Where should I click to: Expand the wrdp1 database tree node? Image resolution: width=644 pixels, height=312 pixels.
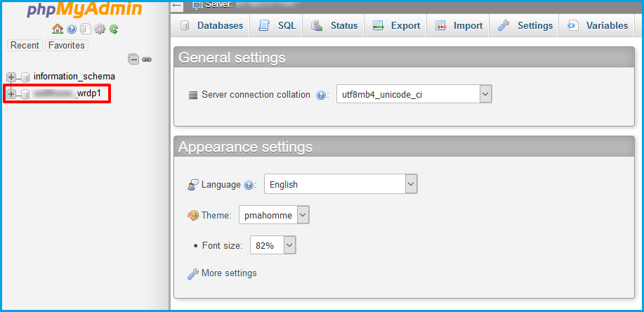11,94
